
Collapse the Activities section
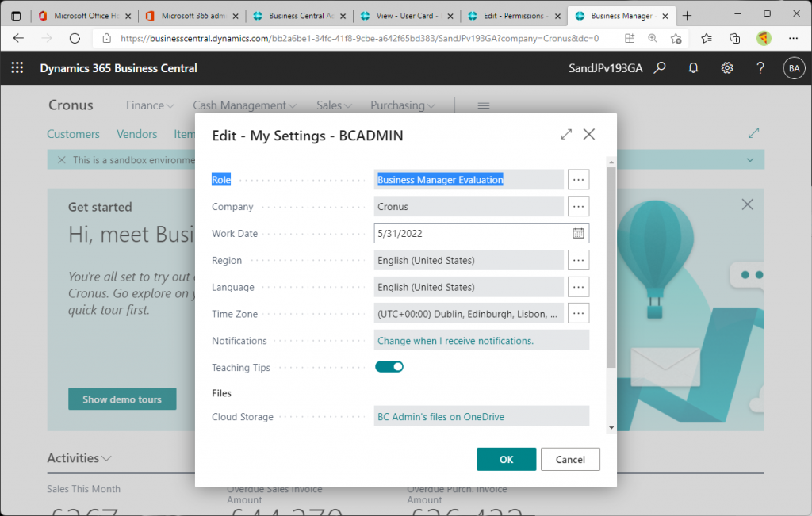[x=79, y=458]
